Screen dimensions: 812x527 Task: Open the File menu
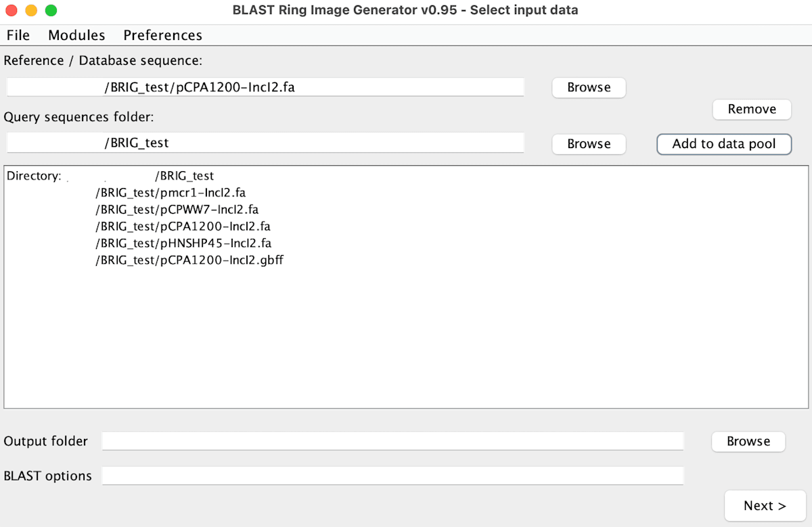point(18,35)
